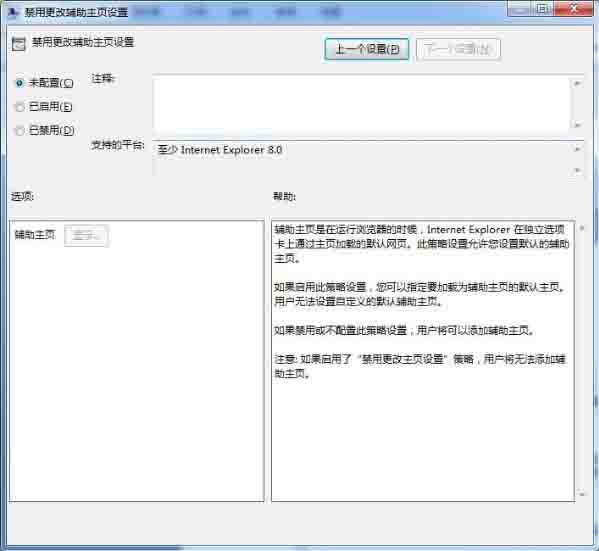The image size is (599, 551).
Task: Click the title bar application icon
Action: pos(13,12)
